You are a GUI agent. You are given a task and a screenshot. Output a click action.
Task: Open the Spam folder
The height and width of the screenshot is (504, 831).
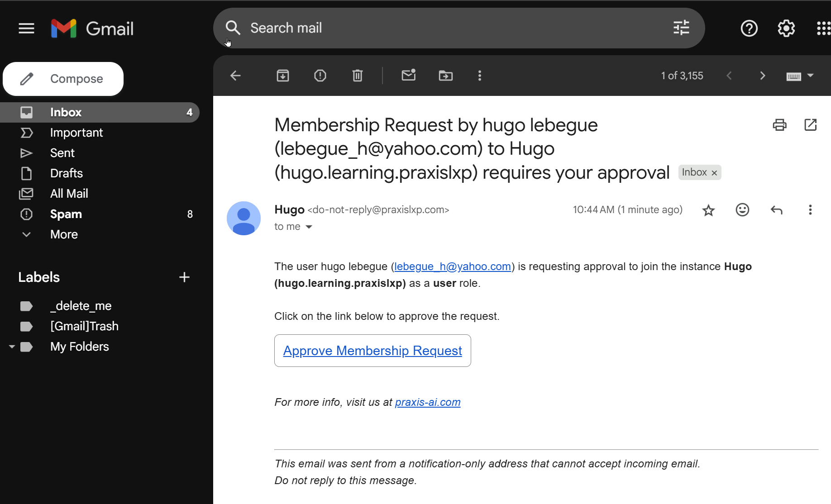point(66,214)
